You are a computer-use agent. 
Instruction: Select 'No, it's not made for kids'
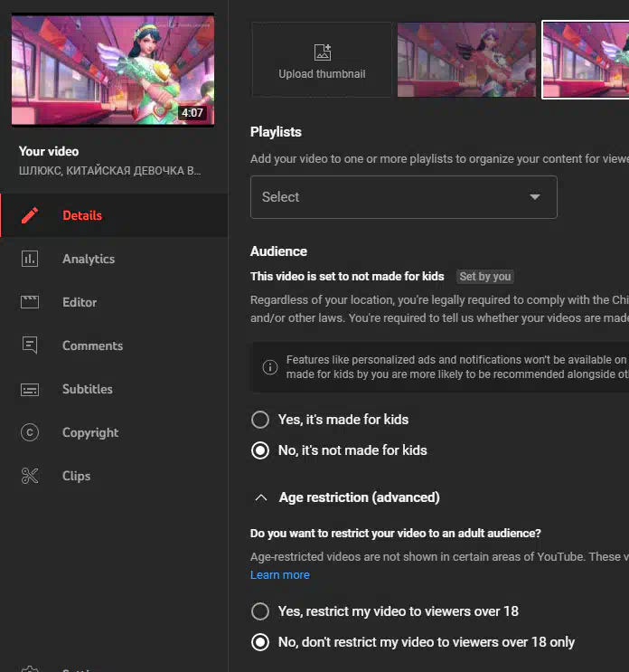coord(260,450)
